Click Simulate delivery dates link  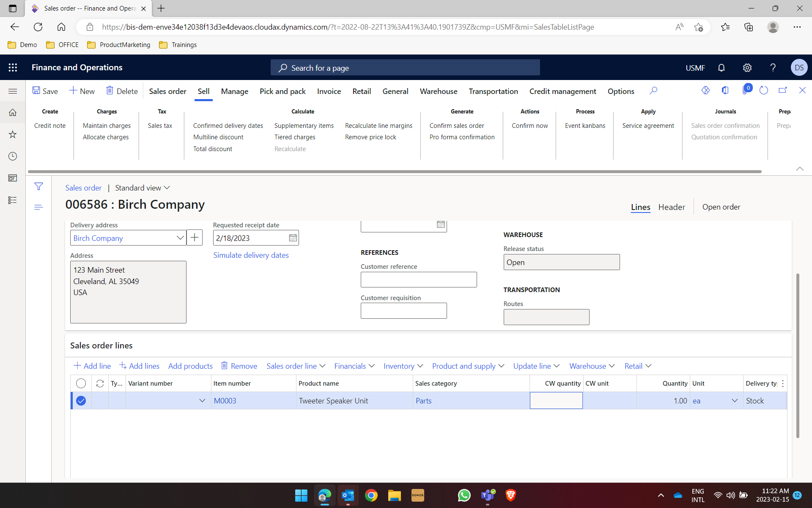[251, 255]
